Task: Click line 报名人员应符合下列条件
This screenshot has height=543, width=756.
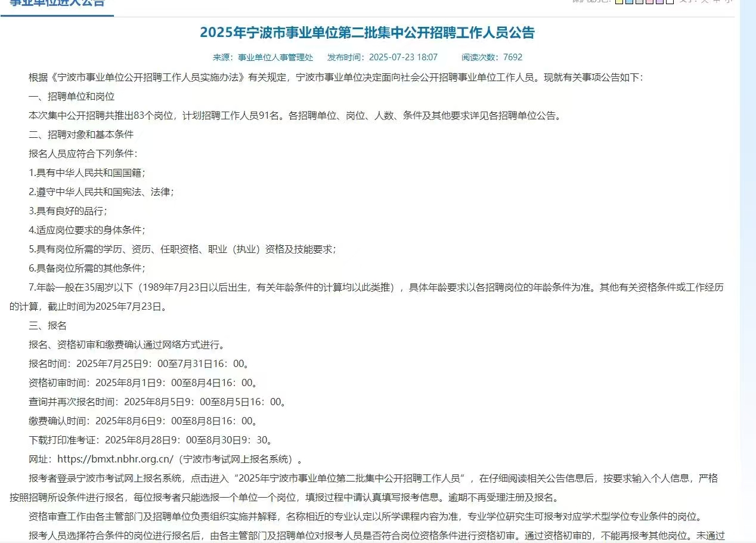Action: [83, 153]
